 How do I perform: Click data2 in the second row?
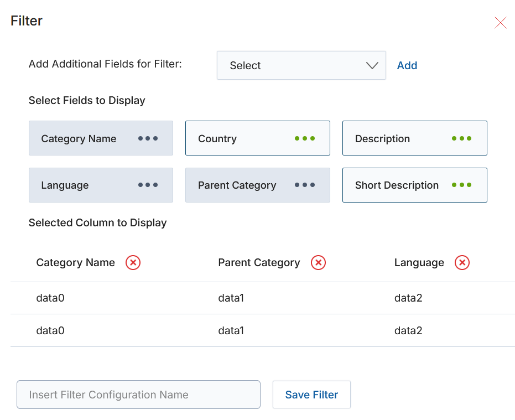pyautogui.click(x=408, y=330)
